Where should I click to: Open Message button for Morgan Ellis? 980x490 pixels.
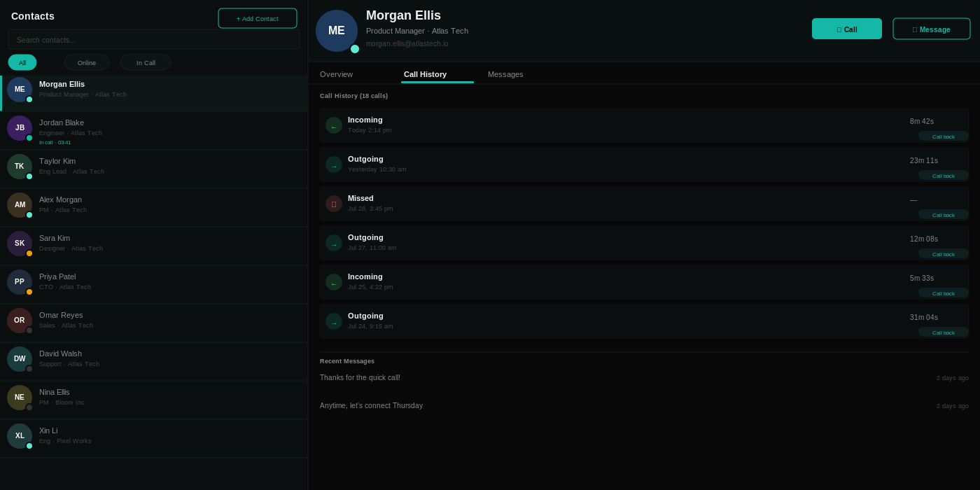pyautogui.click(x=932, y=29)
